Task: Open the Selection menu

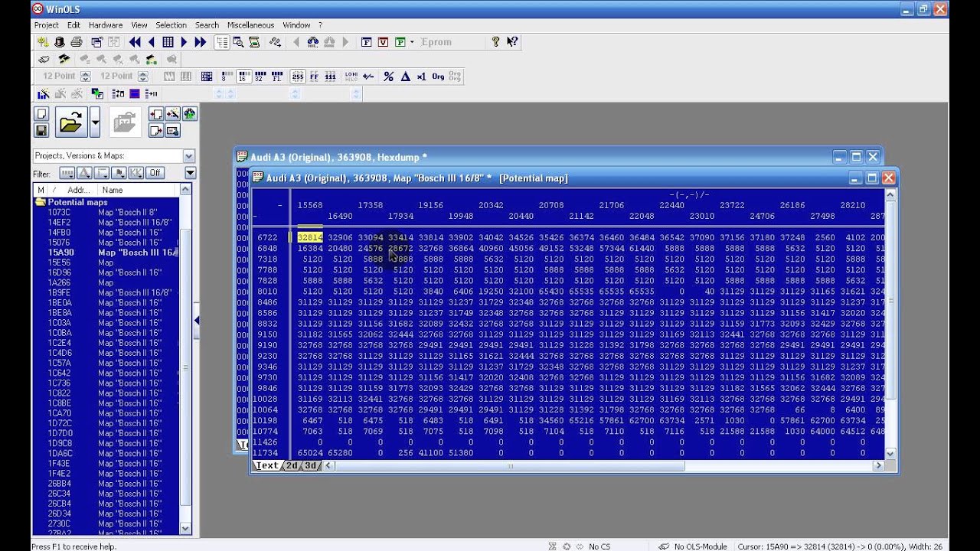Action: click(171, 25)
